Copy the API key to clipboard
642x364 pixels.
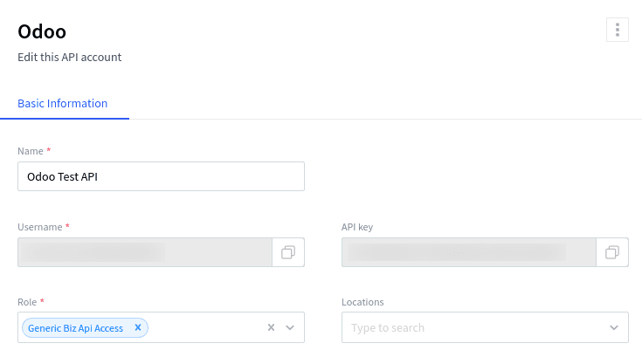click(611, 252)
